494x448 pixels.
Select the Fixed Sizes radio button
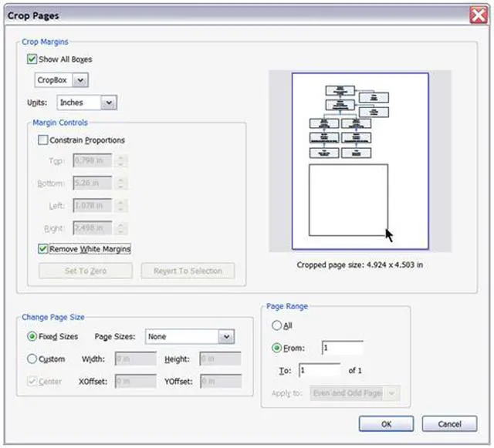(32, 337)
